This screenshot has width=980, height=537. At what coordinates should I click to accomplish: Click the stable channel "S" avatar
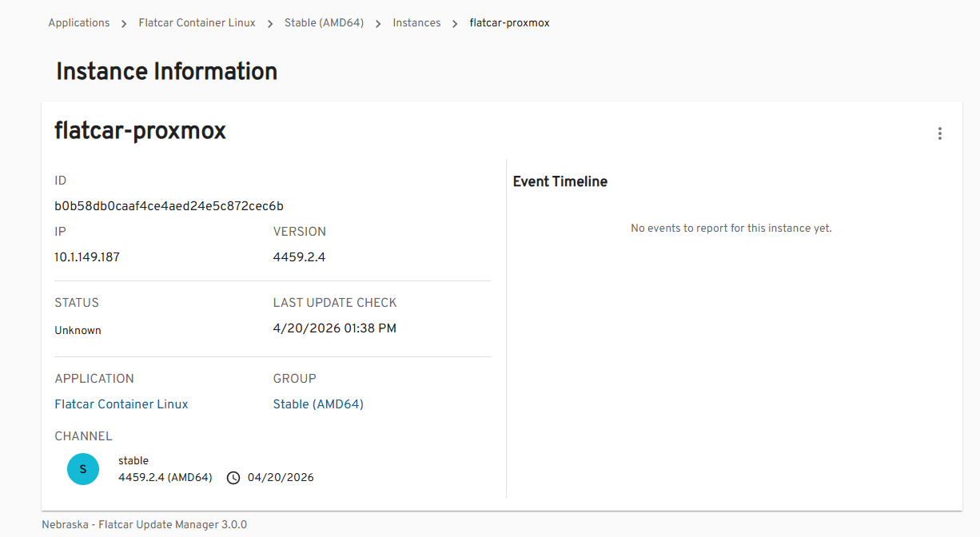(x=83, y=469)
